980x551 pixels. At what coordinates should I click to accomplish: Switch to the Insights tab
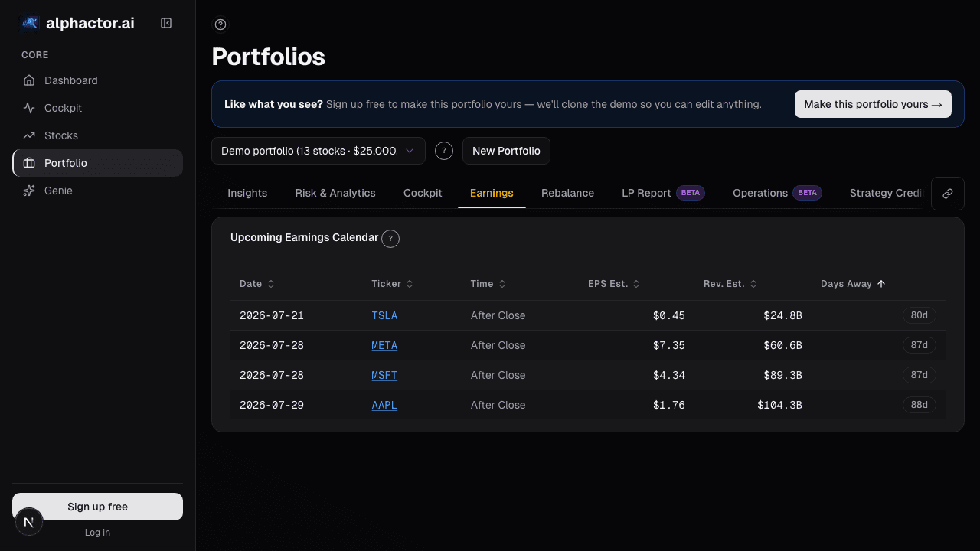pyautogui.click(x=247, y=193)
